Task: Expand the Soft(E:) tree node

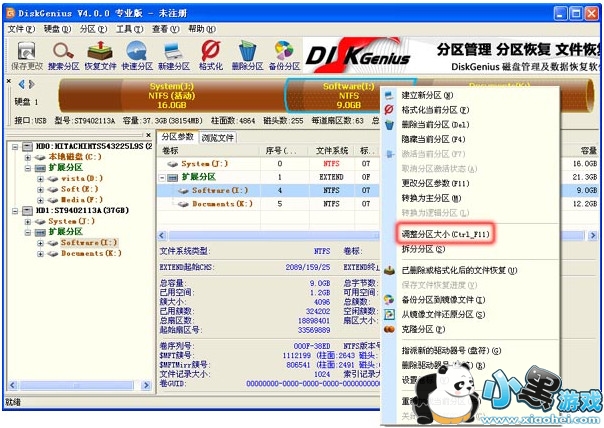Action: click(x=40, y=190)
